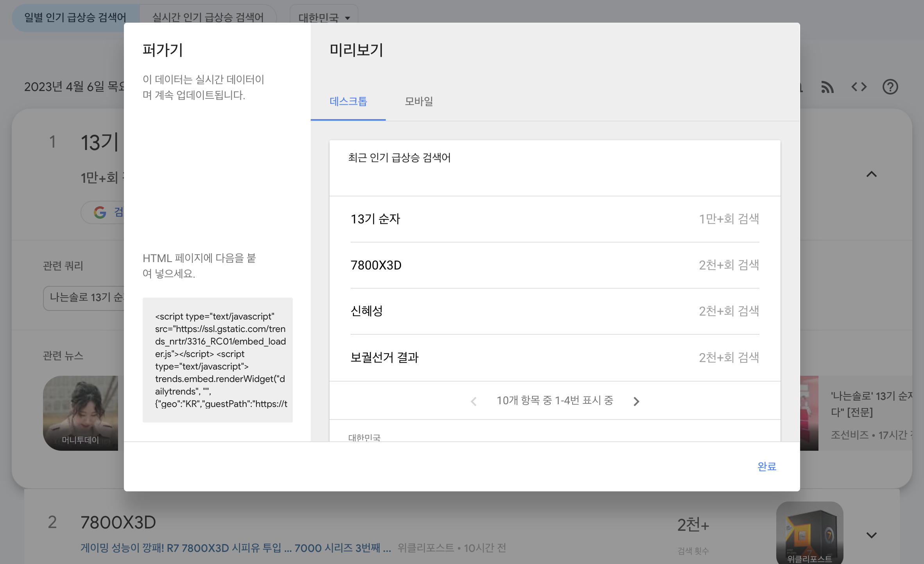This screenshot has height=564, width=924.
Task: Click 13기 순자 in preview list
Action: coord(375,219)
